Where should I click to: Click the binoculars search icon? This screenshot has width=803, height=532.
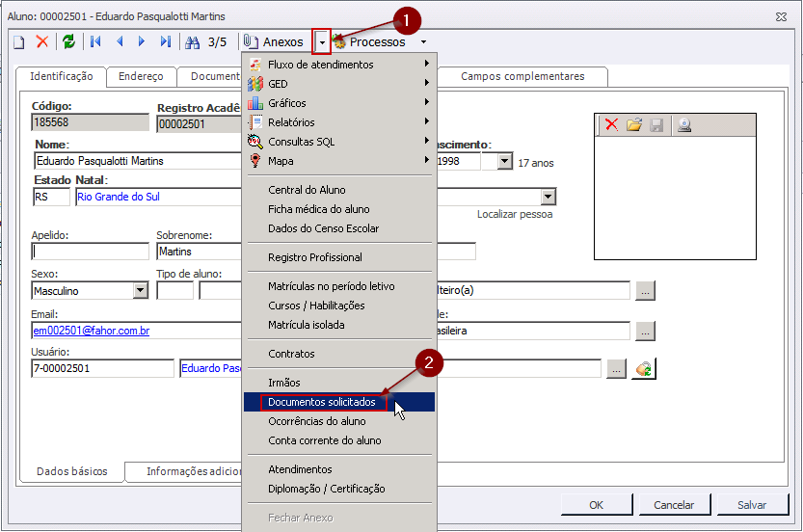pyautogui.click(x=192, y=42)
